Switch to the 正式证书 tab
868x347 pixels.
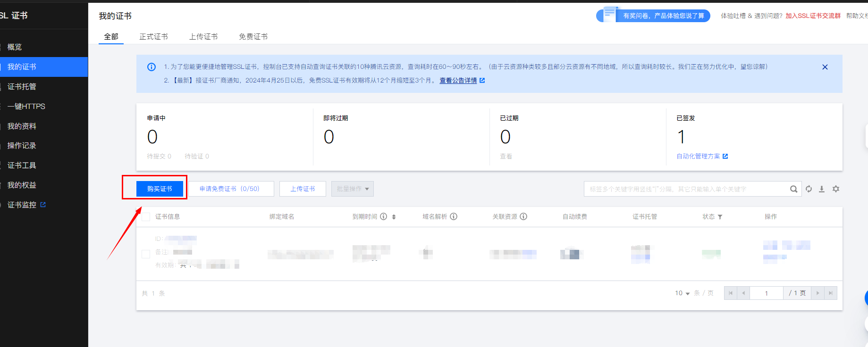tap(153, 37)
